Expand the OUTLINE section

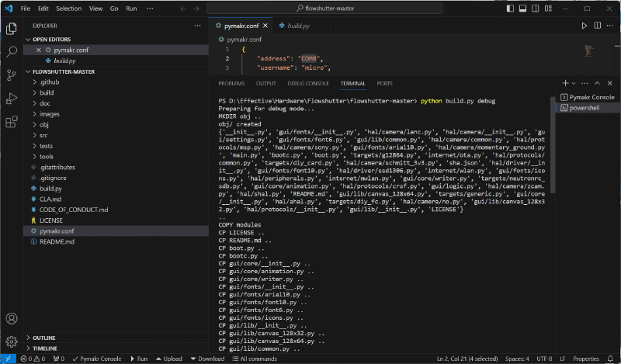[x=44, y=338]
